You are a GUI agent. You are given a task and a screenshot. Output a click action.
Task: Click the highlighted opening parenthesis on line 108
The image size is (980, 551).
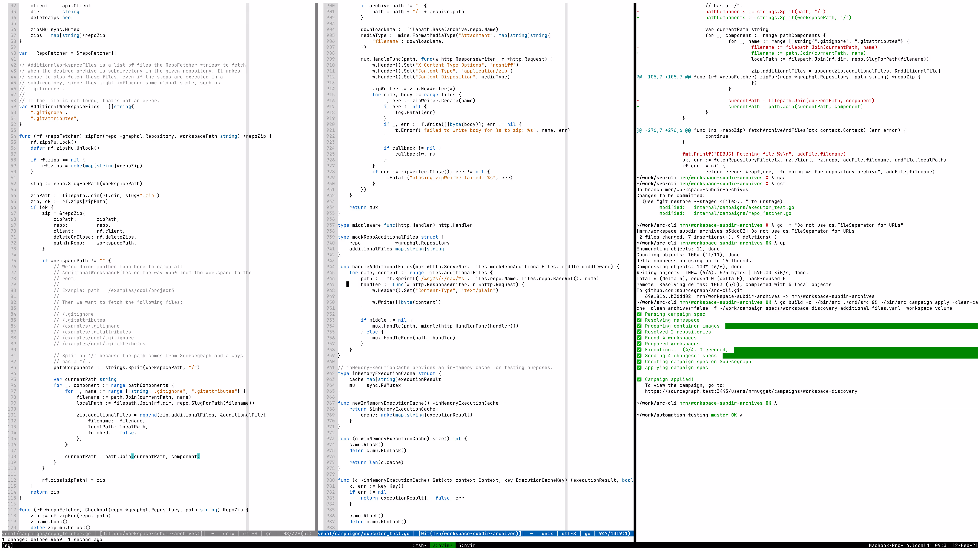click(132, 457)
